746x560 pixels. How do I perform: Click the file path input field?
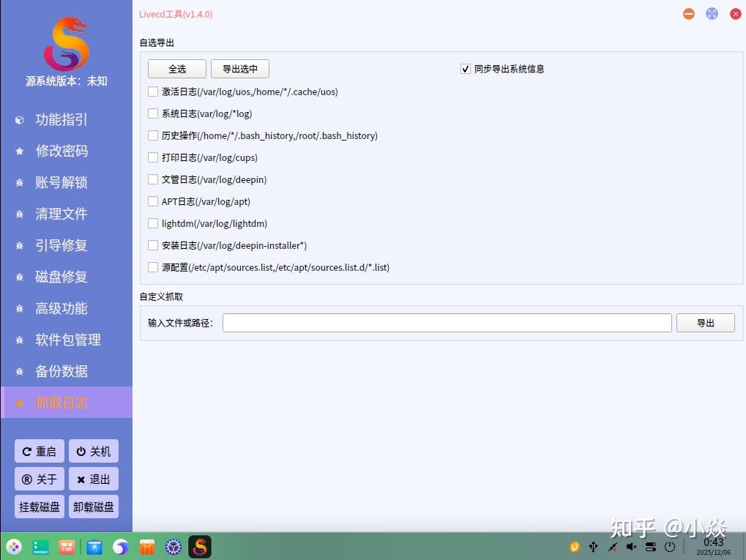coord(447,322)
